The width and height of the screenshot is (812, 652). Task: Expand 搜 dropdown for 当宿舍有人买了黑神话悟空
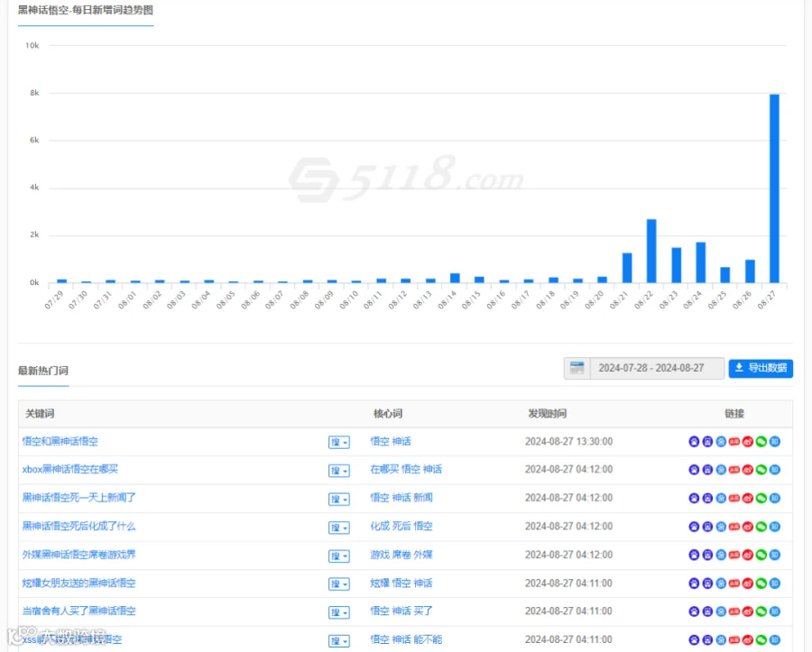(x=339, y=612)
